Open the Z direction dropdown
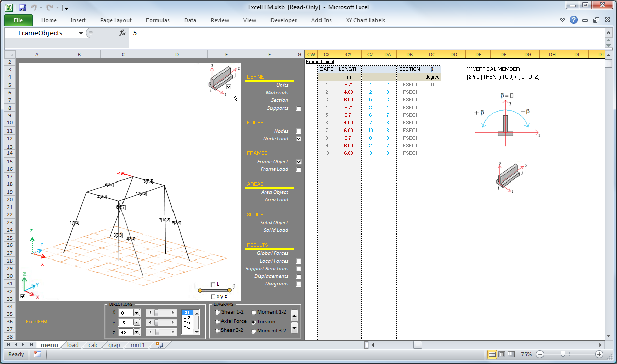Image resolution: width=617 pixels, height=364 pixels. tap(137, 332)
